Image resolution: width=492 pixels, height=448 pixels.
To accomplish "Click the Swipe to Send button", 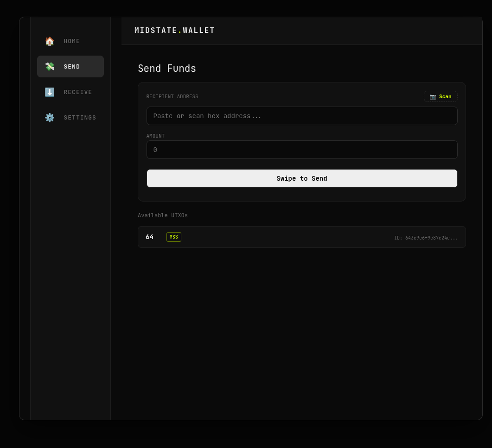I will click(x=302, y=178).
